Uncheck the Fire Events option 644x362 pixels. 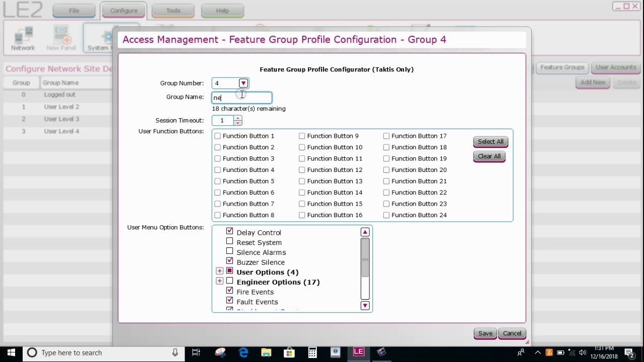(x=230, y=291)
